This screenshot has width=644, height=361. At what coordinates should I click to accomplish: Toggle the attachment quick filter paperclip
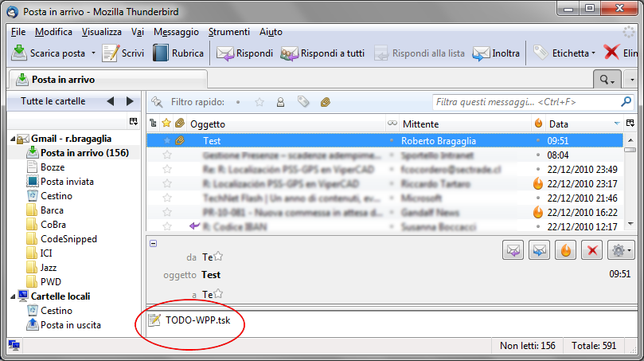[x=325, y=102]
